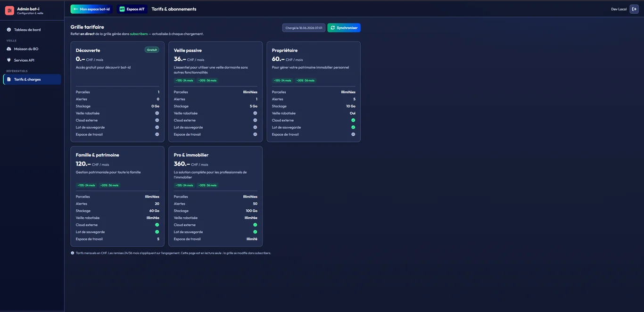Image resolution: width=644 pixels, height=312 pixels.
Task: Open Tableau de bord in the sidebar
Action: pos(32,30)
